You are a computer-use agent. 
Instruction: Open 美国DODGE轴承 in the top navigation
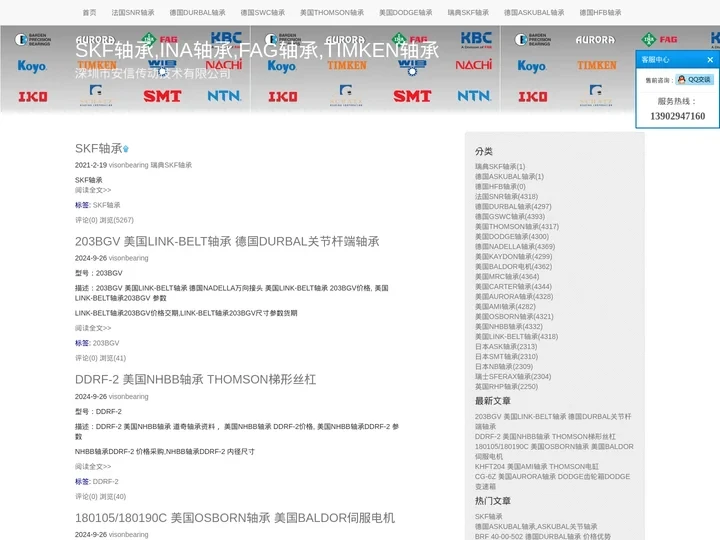point(405,12)
